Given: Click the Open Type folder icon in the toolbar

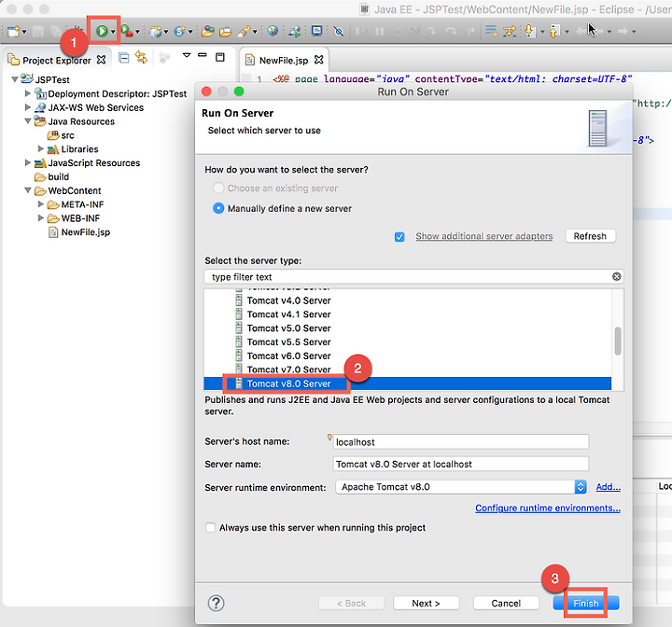Looking at the screenshot, I should click(208, 32).
